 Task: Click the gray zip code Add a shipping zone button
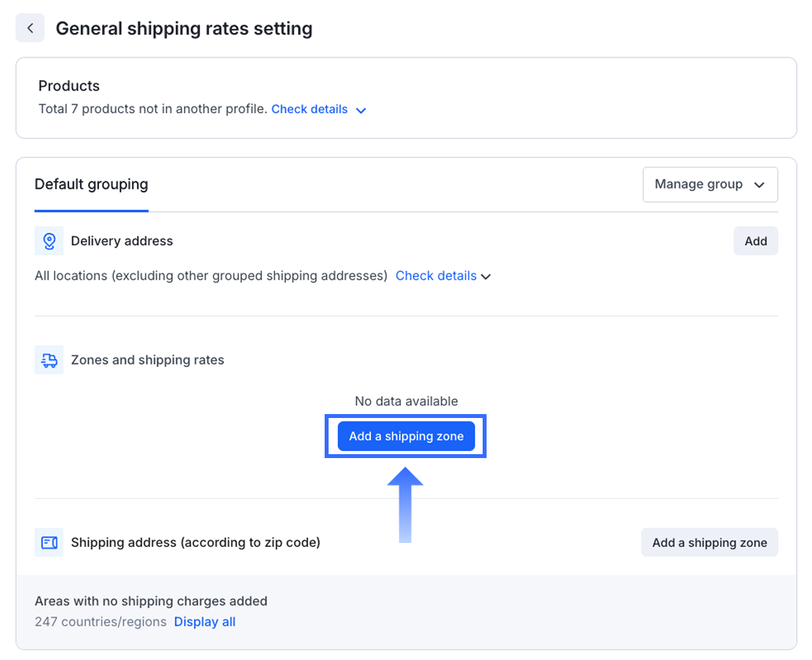[709, 543]
